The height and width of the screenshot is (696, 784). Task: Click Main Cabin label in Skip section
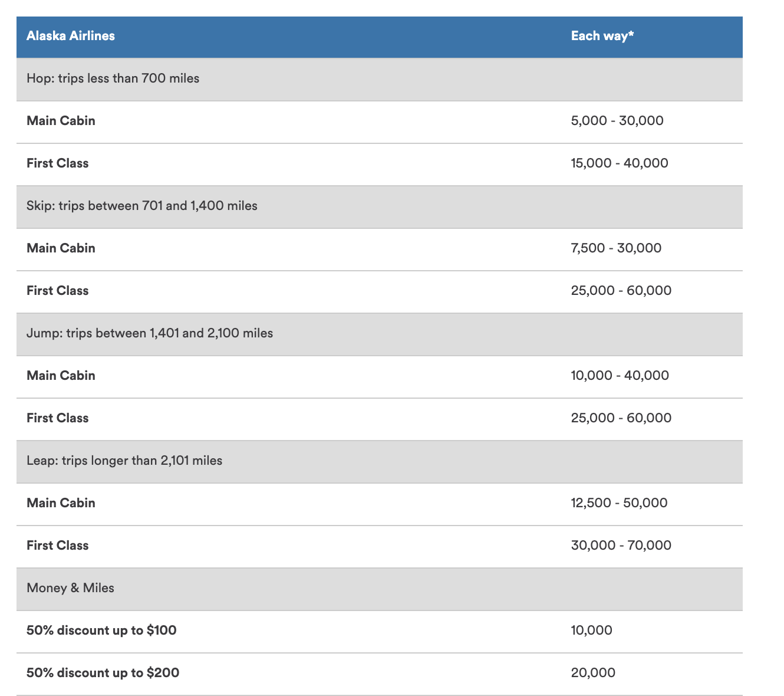point(61,248)
